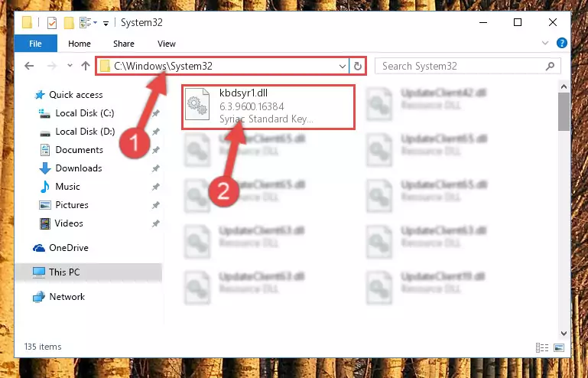Click the Properties quick access toolbar icon
The image size is (588, 378).
point(52,23)
